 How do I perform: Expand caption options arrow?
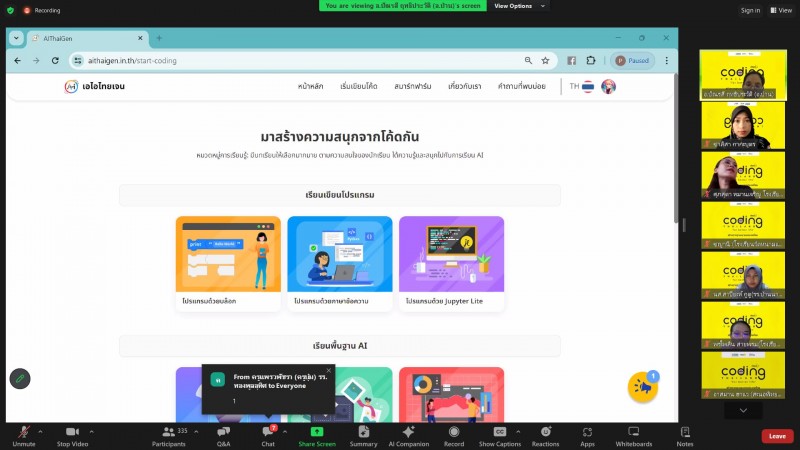pos(518,432)
